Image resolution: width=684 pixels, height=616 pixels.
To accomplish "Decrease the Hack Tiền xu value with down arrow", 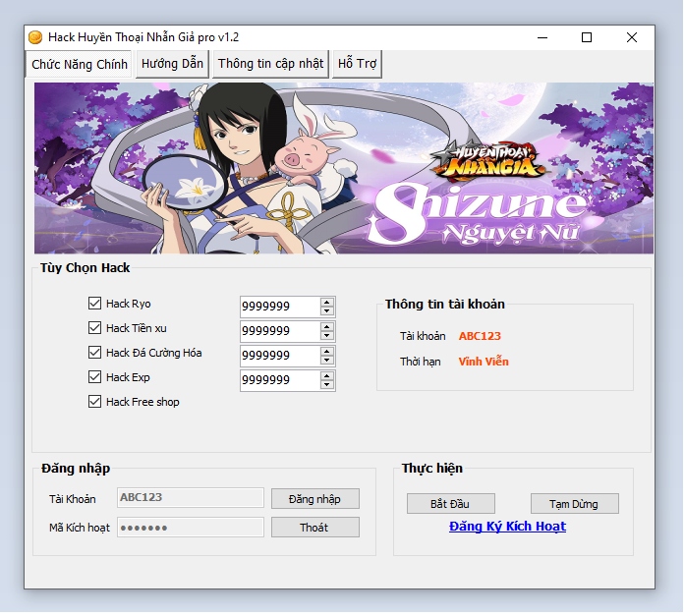I will tap(327, 336).
